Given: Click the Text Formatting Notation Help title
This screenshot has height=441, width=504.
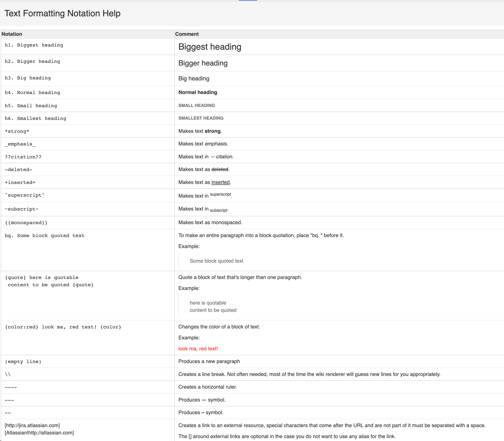Looking at the screenshot, I should coord(62,13).
